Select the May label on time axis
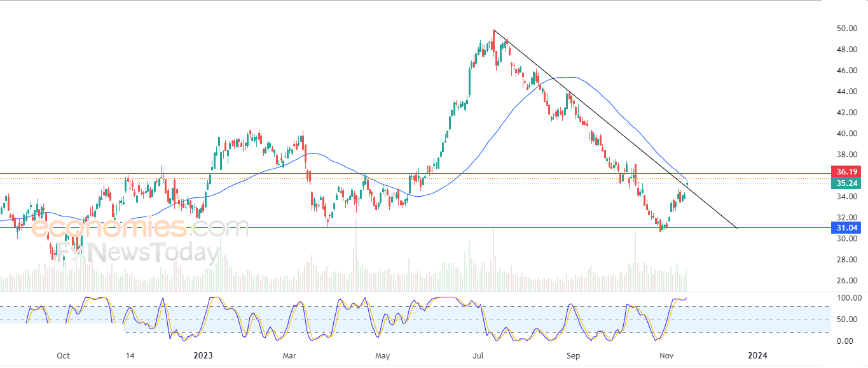The width and height of the screenshot is (868, 368). point(383,355)
